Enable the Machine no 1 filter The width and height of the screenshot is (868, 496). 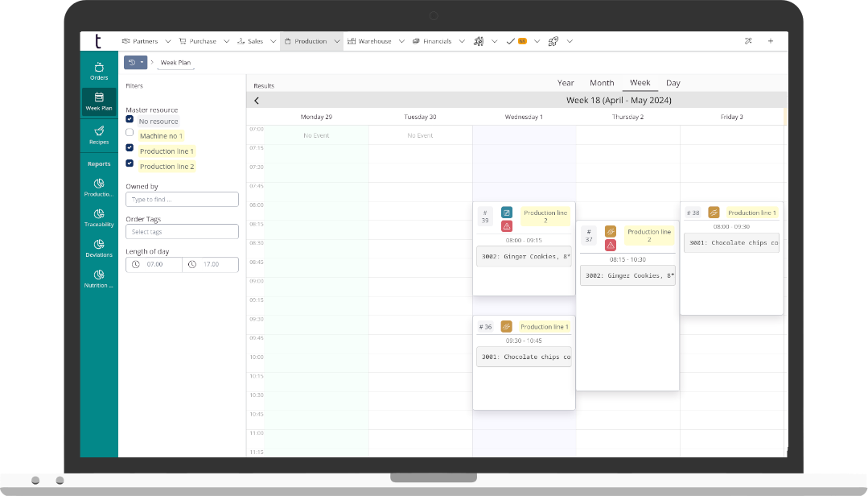pyautogui.click(x=130, y=132)
